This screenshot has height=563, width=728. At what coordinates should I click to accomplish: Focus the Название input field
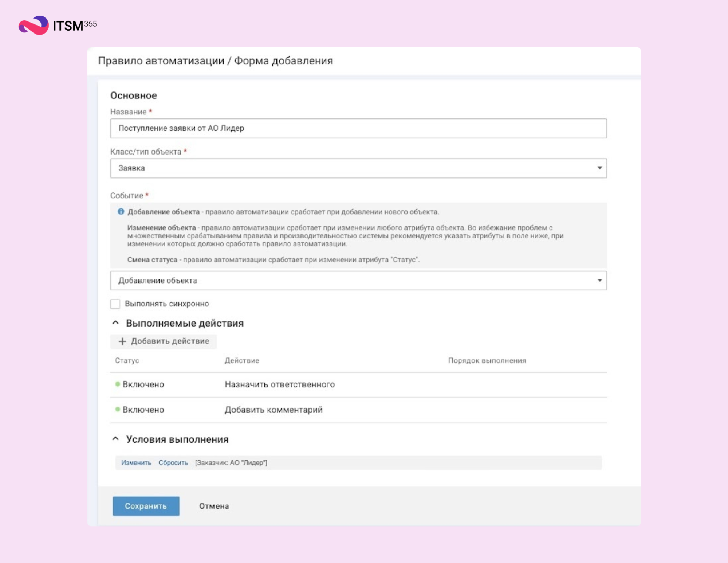pos(358,128)
